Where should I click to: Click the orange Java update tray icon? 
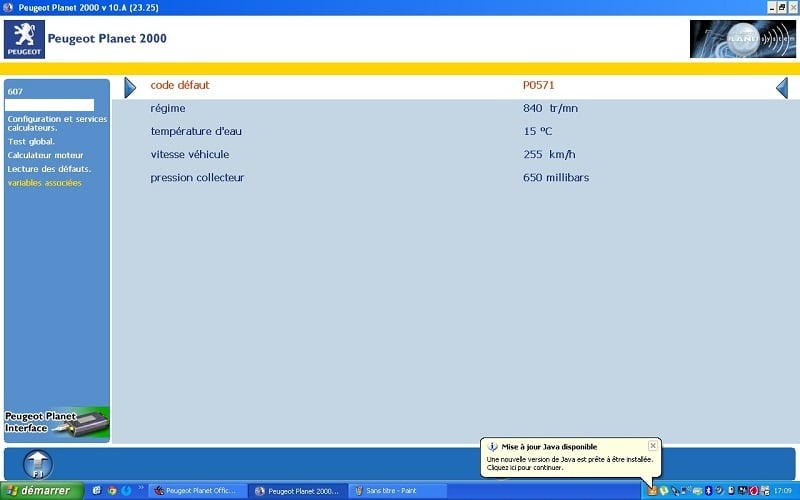click(x=652, y=490)
